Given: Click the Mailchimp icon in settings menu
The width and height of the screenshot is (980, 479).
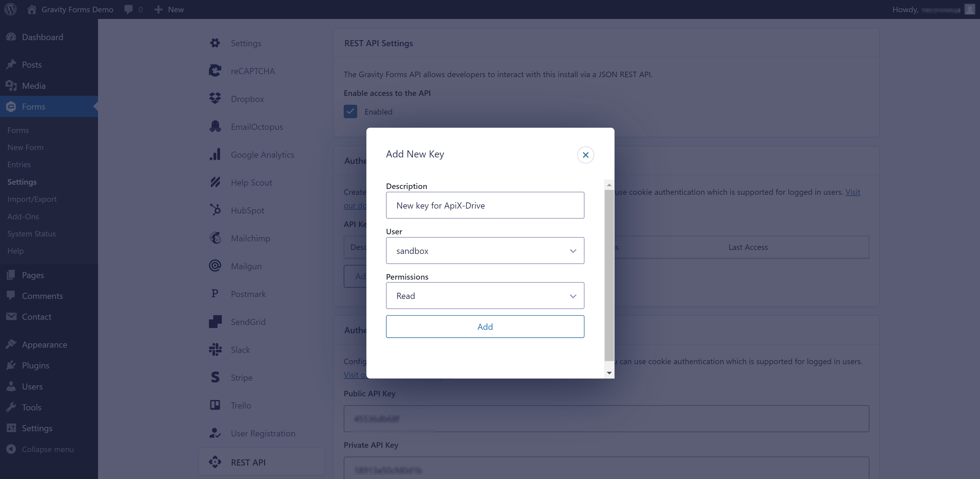Looking at the screenshot, I should point(216,237).
